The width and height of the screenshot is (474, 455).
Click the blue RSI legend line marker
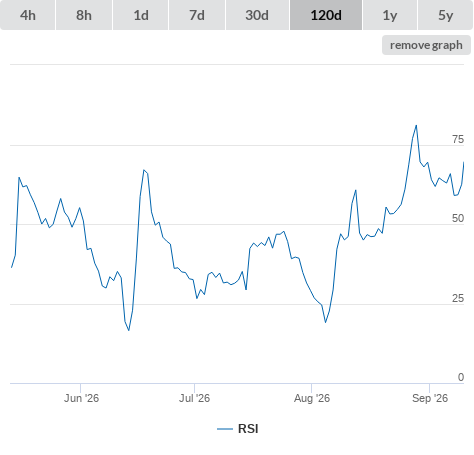(x=225, y=429)
